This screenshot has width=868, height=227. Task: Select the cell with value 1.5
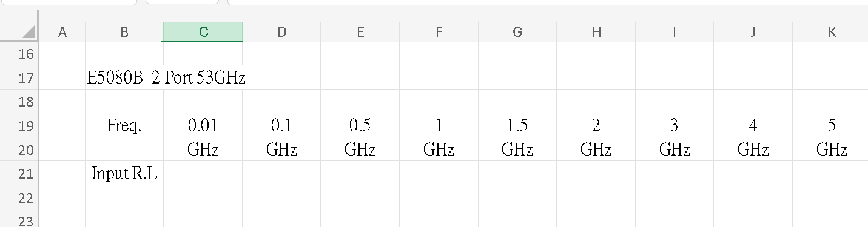(517, 125)
